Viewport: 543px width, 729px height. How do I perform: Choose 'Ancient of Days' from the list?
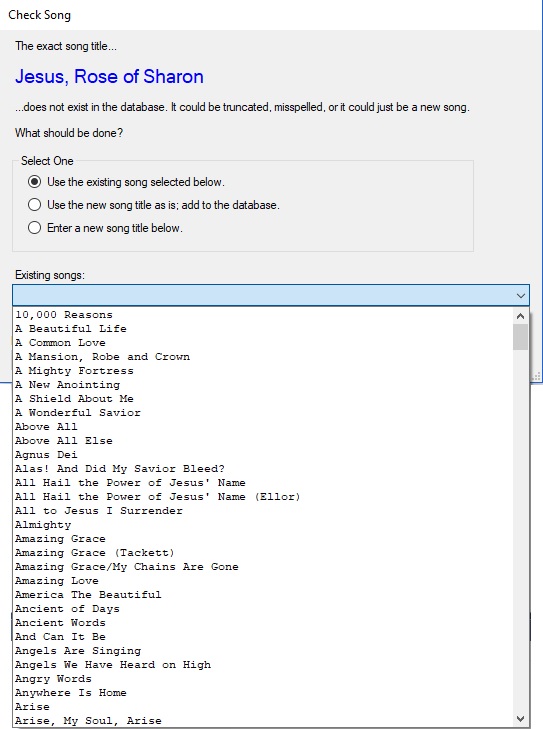coord(263,609)
